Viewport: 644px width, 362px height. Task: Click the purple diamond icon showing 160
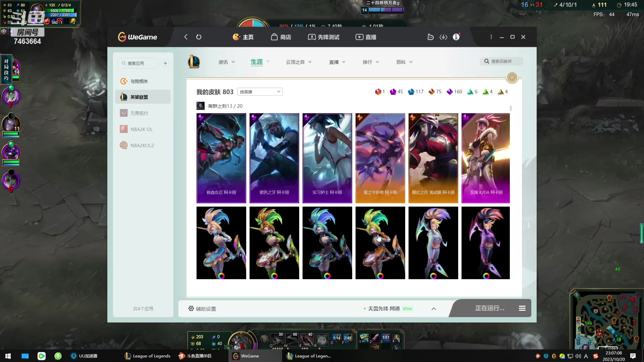pos(449,92)
